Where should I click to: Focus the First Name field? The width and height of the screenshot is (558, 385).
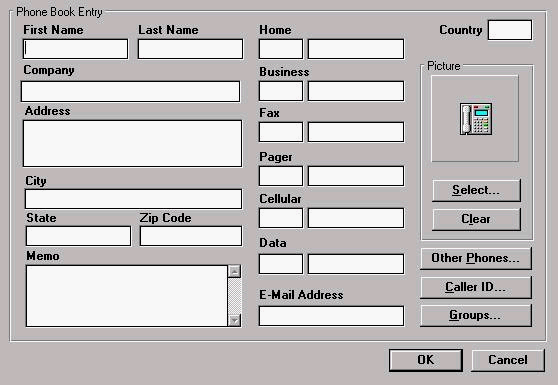pos(75,49)
